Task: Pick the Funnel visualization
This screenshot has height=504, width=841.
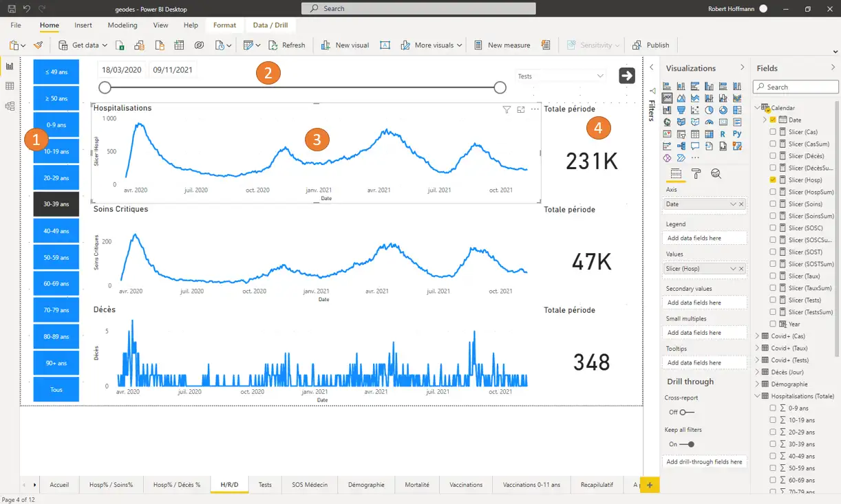Action: (x=681, y=110)
